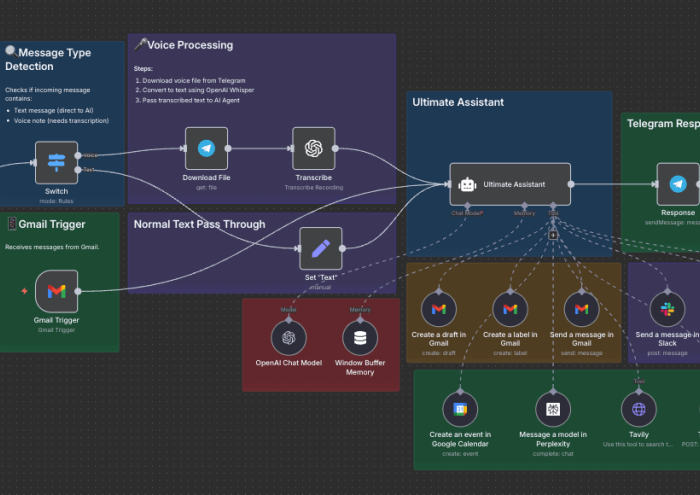Select the Ultimate Assistant sticky note heading
Screen dimensions: 700x495
coord(458,102)
